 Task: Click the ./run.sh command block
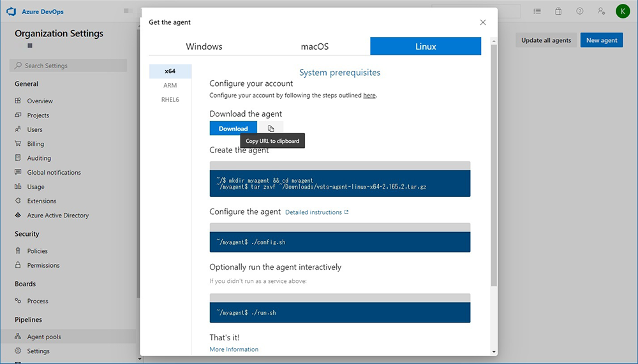340,312
